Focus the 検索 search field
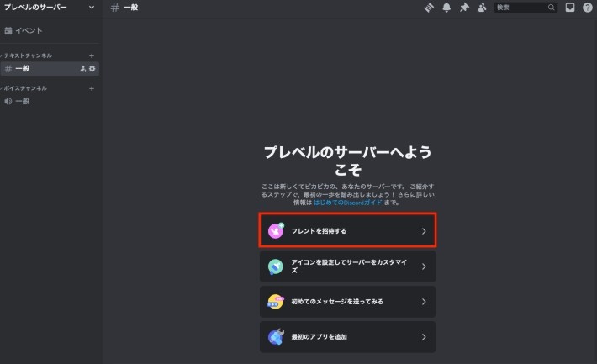Viewport: 597px width, 364px height. (x=526, y=8)
